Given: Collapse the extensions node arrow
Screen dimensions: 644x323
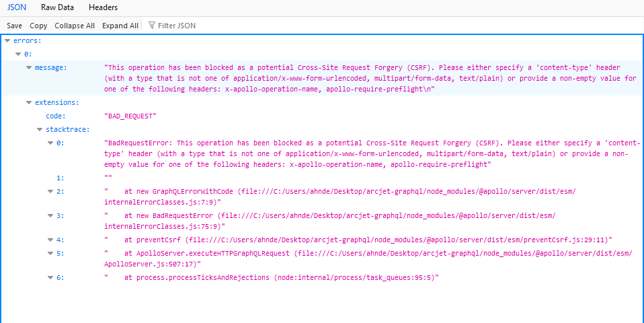Looking at the screenshot, I should (28, 103).
